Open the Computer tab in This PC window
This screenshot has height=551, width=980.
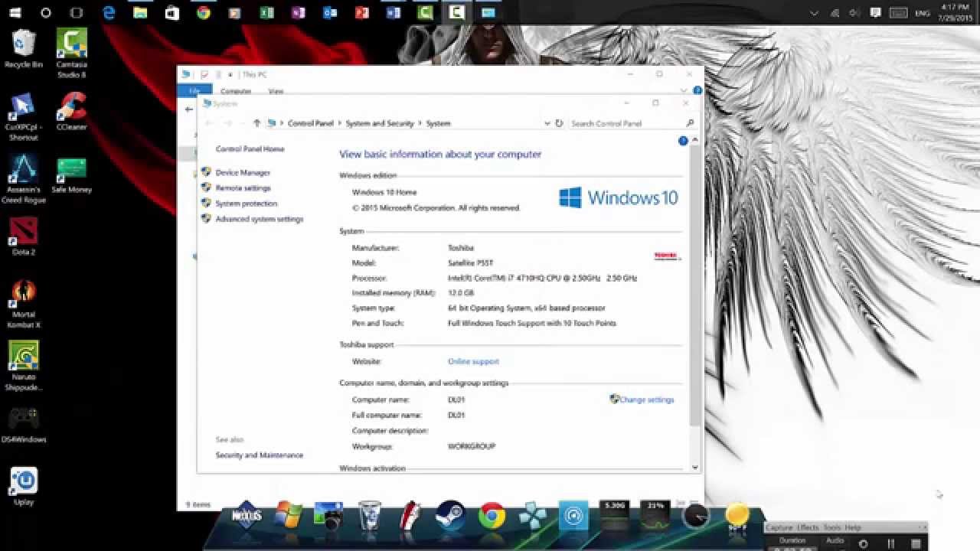pyautogui.click(x=236, y=91)
